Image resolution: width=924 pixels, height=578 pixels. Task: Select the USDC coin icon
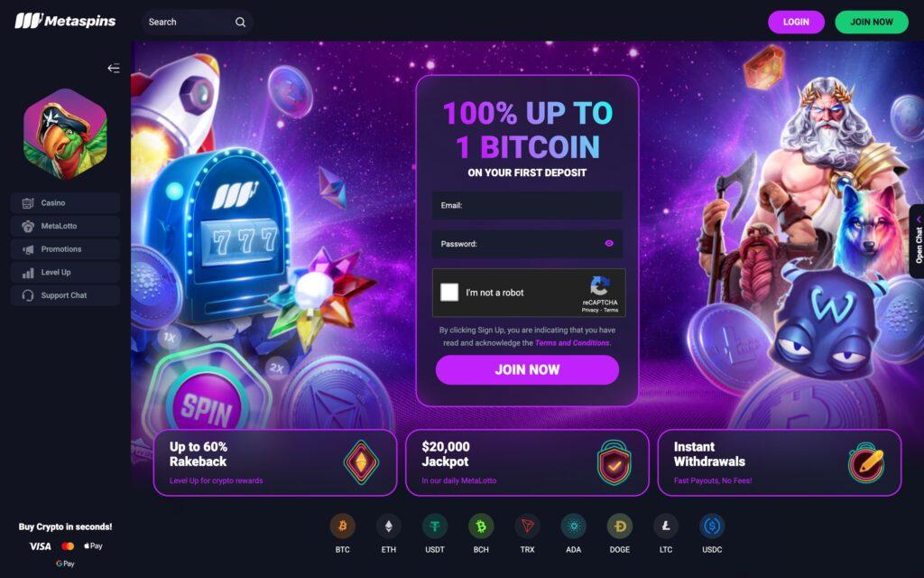pos(712,526)
